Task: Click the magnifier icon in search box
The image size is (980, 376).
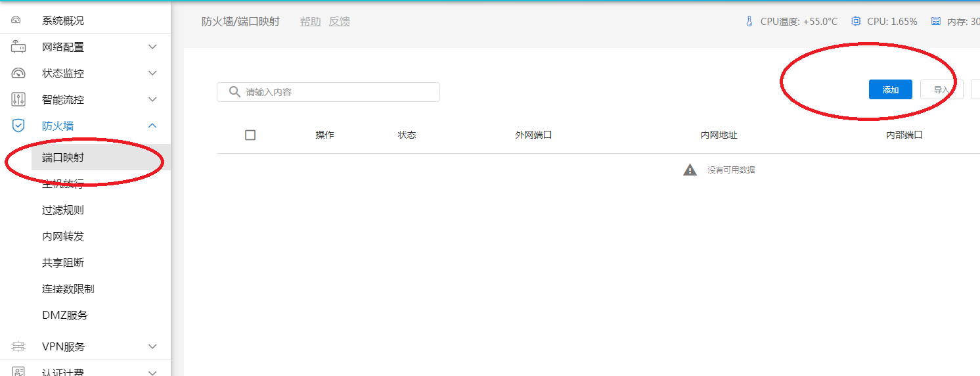Action: pos(234,92)
